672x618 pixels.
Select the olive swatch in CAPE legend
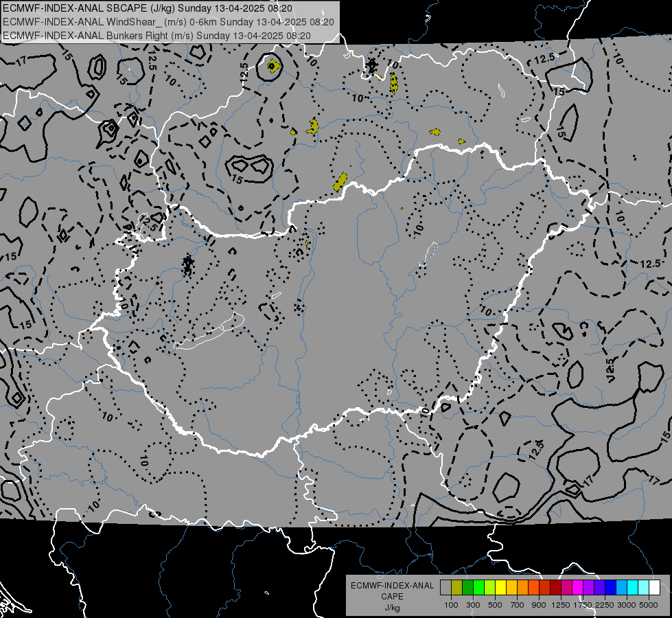[457, 587]
